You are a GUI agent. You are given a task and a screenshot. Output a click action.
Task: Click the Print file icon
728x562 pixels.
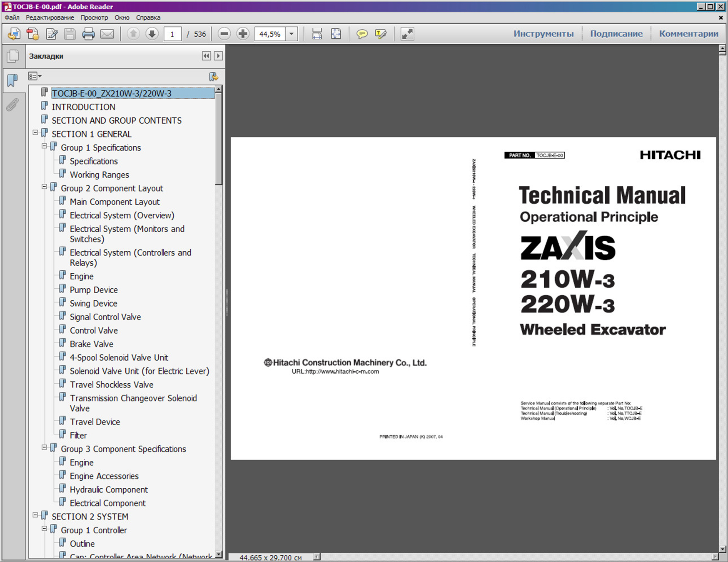click(x=88, y=34)
